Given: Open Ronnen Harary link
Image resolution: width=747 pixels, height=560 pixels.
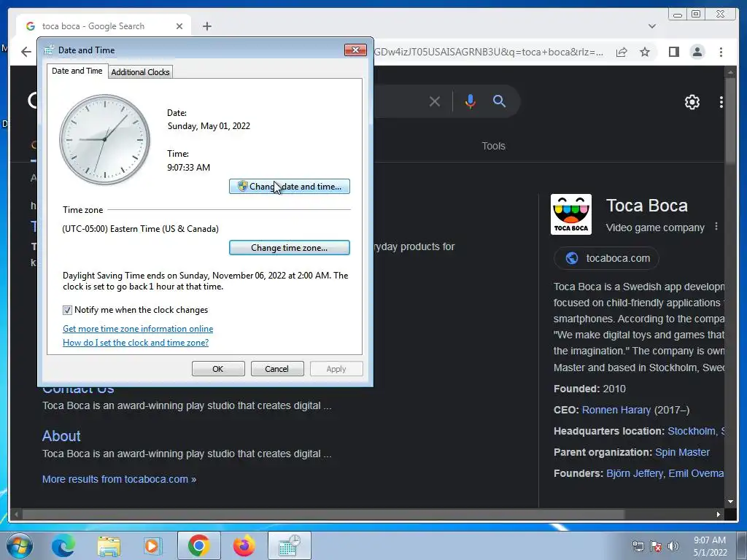Looking at the screenshot, I should point(616,410).
